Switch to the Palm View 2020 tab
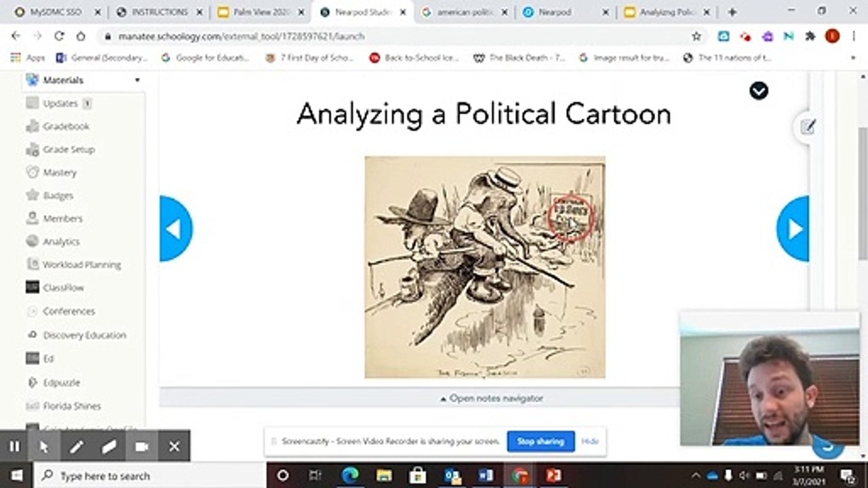 261,12
